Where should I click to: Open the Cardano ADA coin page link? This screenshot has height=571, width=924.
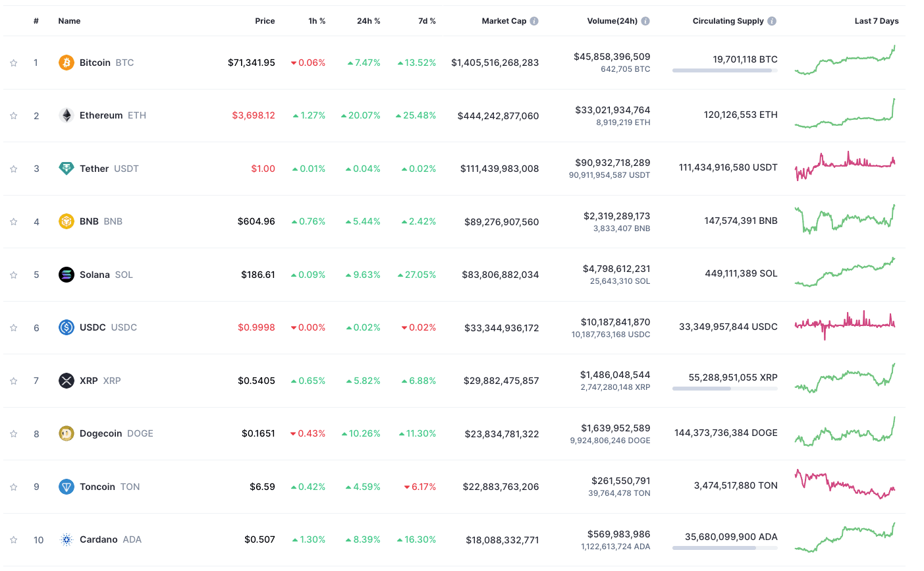(99, 539)
